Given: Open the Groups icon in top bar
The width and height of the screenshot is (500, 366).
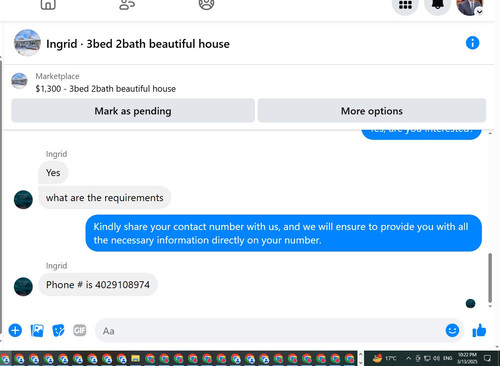Looking at the screenshot, I should tap(206, 4).
